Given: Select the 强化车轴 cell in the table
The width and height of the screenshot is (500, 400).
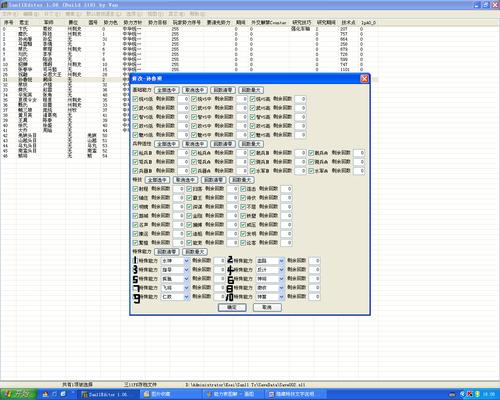Looking at the screenshot, I should [301, 29].
